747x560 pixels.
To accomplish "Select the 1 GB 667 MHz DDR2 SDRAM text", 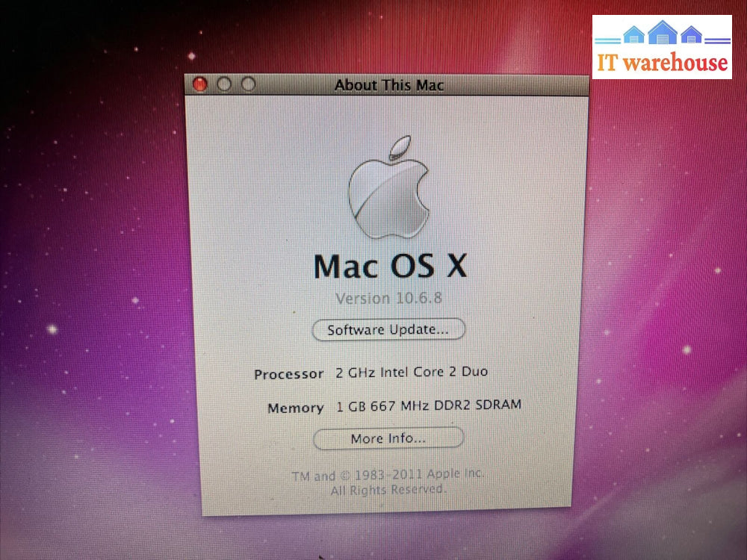I will tap(428, 405).
